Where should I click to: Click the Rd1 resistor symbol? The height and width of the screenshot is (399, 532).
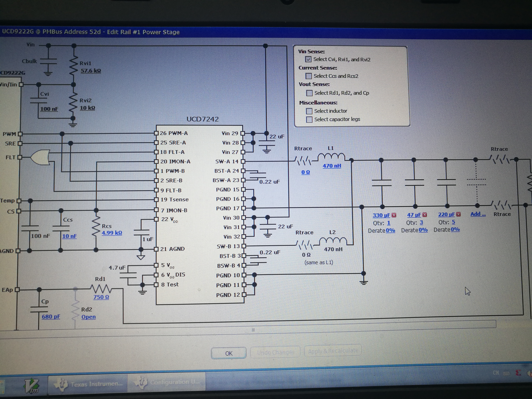(101, 289)
